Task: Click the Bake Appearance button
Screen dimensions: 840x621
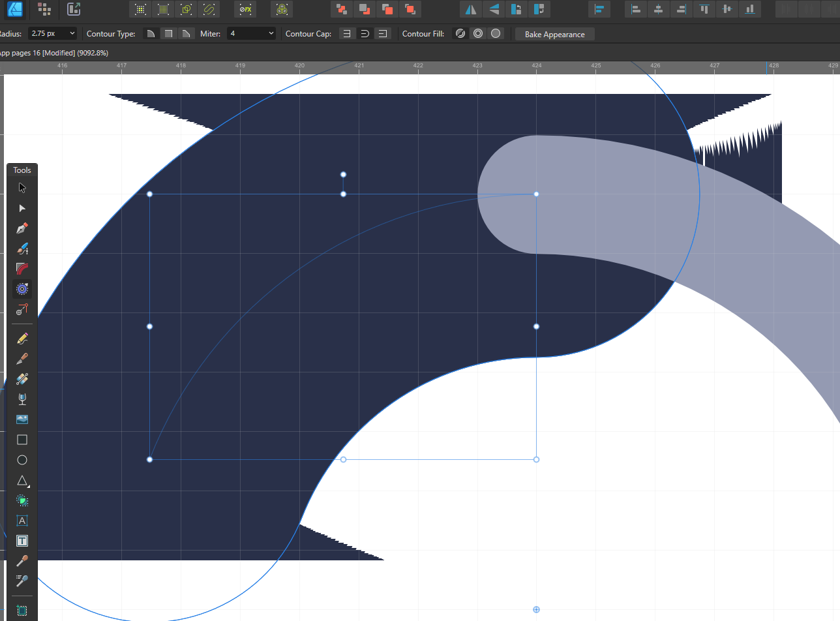Action: tap(554, 35)
